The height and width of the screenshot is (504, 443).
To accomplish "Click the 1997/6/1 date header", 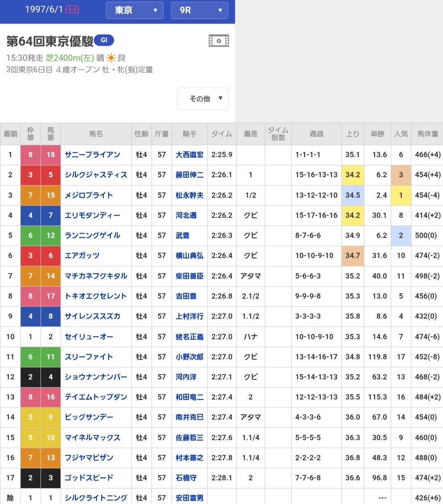I will [52, 9].
